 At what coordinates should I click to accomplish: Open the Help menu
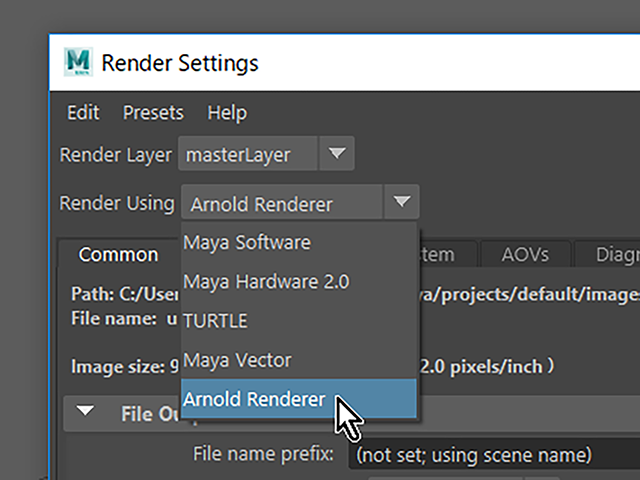click(227, 113)
